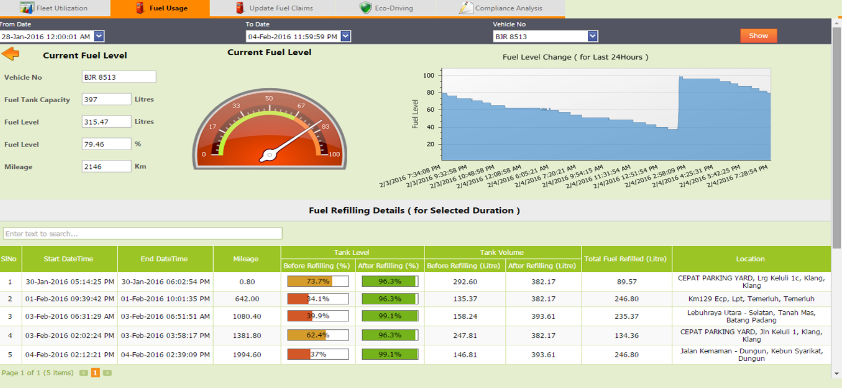The width and height of the screenshot is (847, 392).
Task: Click the 34.1% before-refilling bar
Action: click(x=318, y=299)
